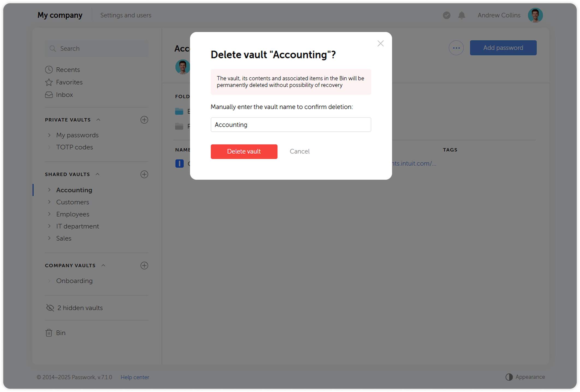Image resolution: width=580 pixels, height=392 pixels.
Task: Click the plus icon next to Company Vaults
Action: (144, 265)
